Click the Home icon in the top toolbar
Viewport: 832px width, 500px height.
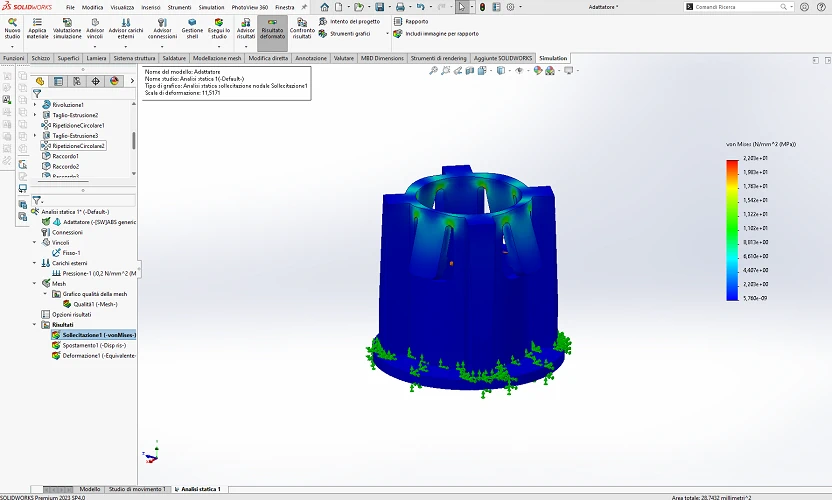pos(324,7)
